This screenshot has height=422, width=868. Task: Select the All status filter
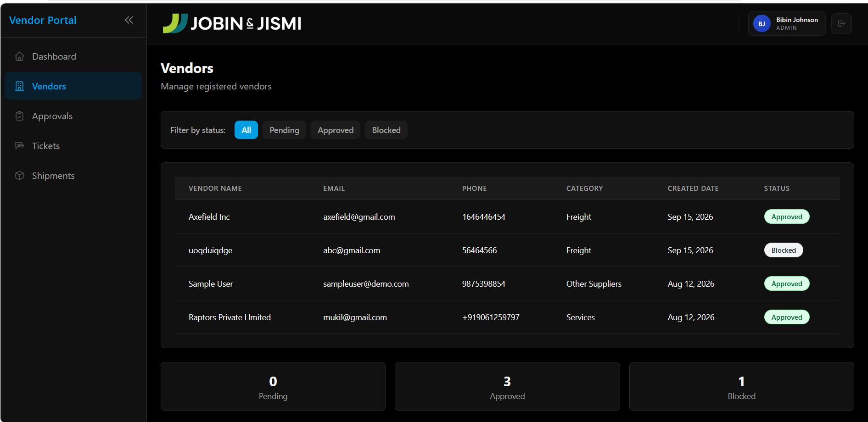tap(246, 130)
